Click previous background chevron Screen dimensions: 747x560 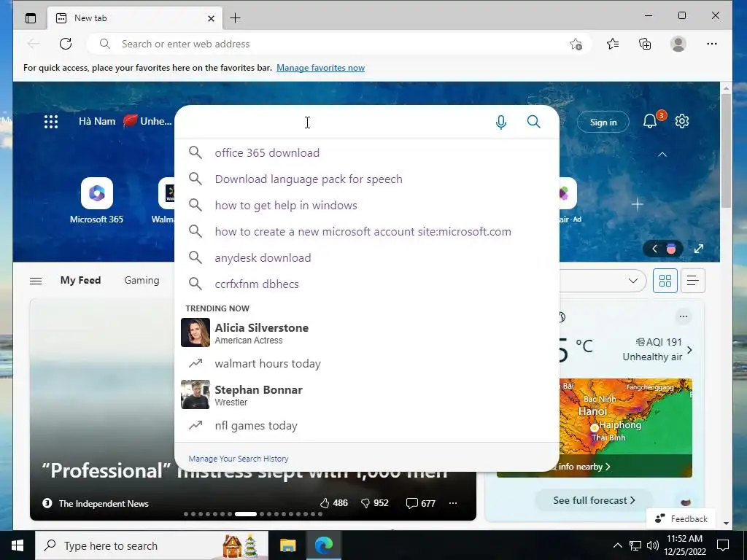pyautogui.click(x=654, y=249)
